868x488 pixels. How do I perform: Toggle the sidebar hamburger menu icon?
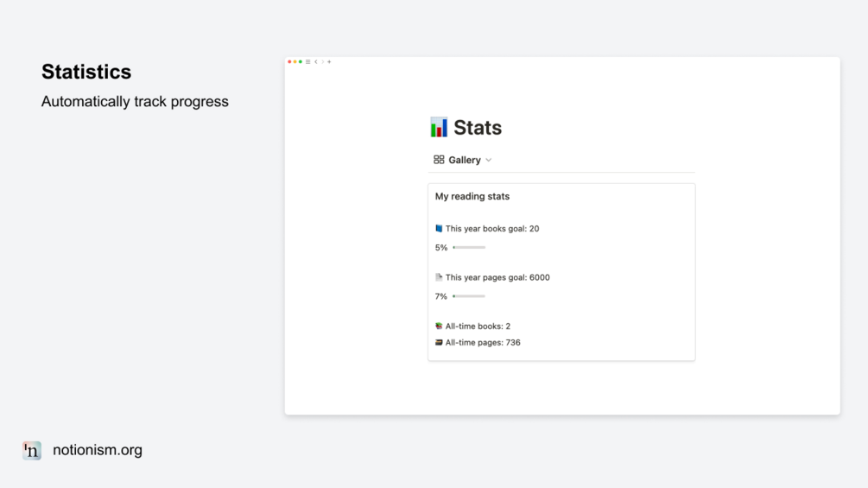308,62
